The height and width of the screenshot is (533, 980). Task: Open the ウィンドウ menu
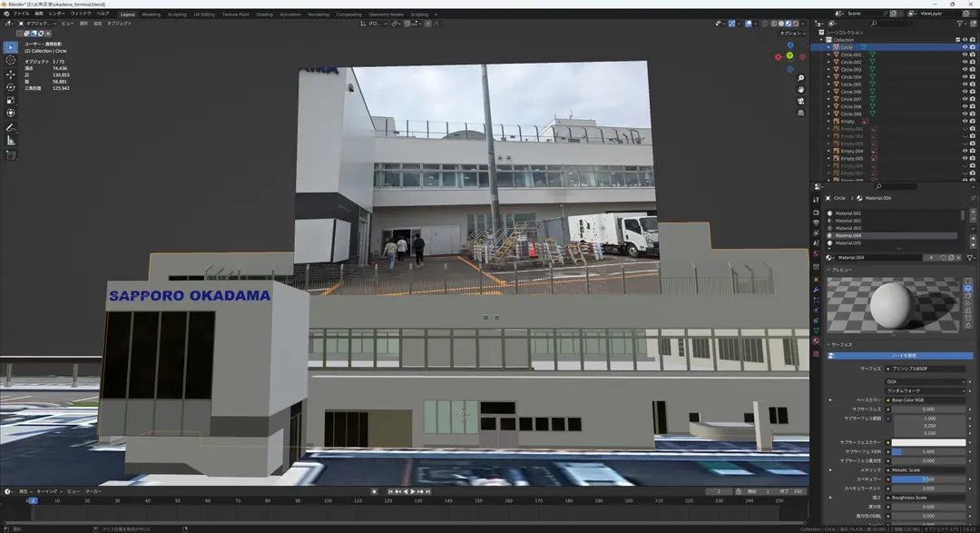coord(81,14)
